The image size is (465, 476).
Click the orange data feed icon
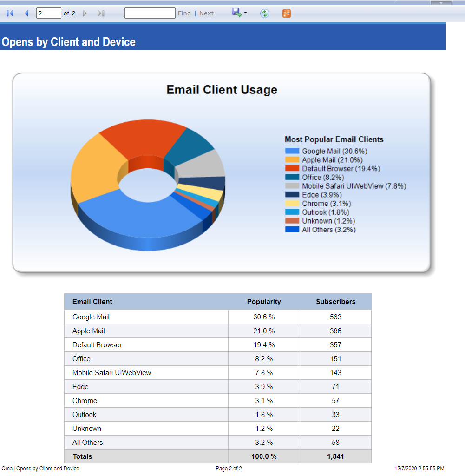[x=287, y=13]
